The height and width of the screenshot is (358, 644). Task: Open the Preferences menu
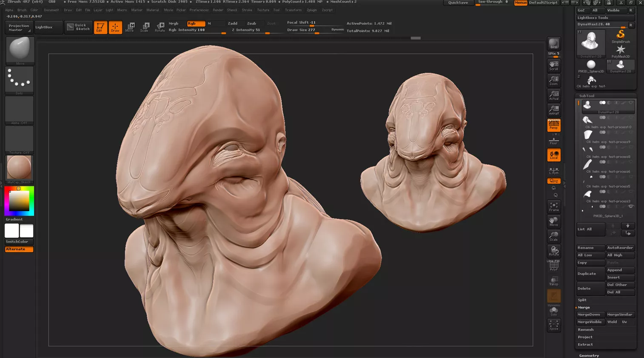pyautogui.click(x=199, y=10)
